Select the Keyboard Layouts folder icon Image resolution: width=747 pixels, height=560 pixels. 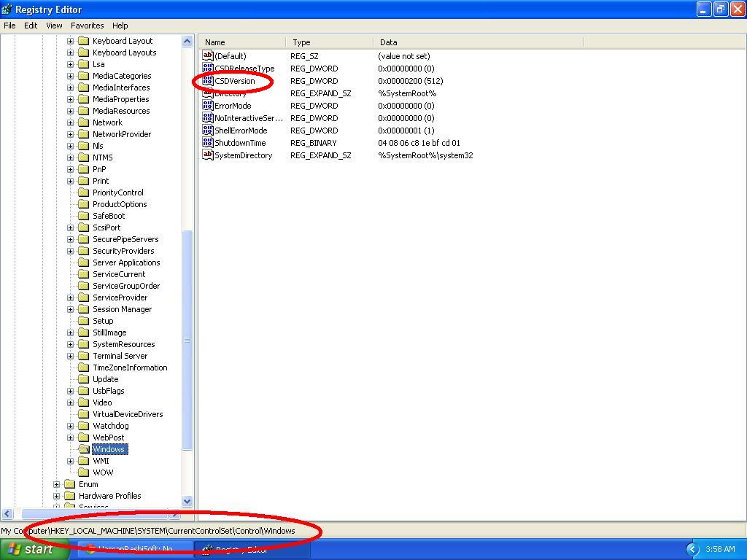click(x=83, y=52)
